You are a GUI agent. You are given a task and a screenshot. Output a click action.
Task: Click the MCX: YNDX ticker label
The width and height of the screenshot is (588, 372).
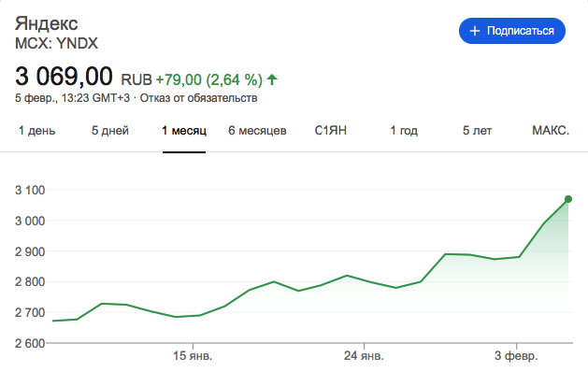(56, 44)
